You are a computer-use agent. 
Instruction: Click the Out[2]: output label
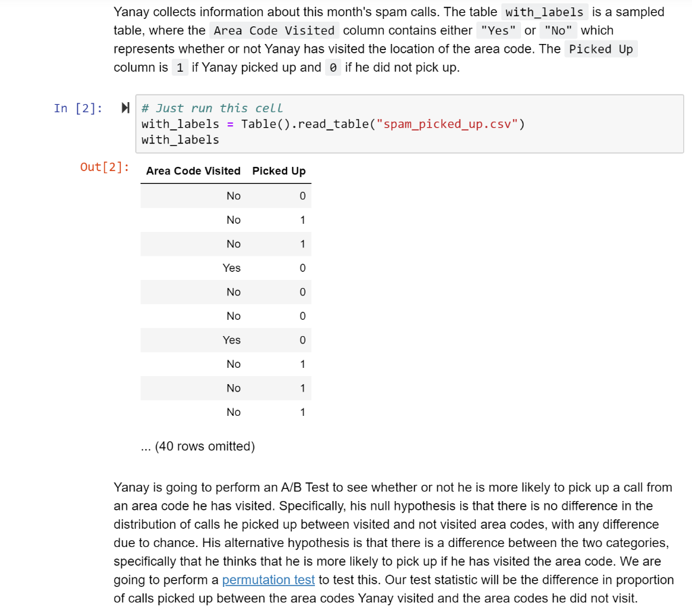[x=104, y=167]
